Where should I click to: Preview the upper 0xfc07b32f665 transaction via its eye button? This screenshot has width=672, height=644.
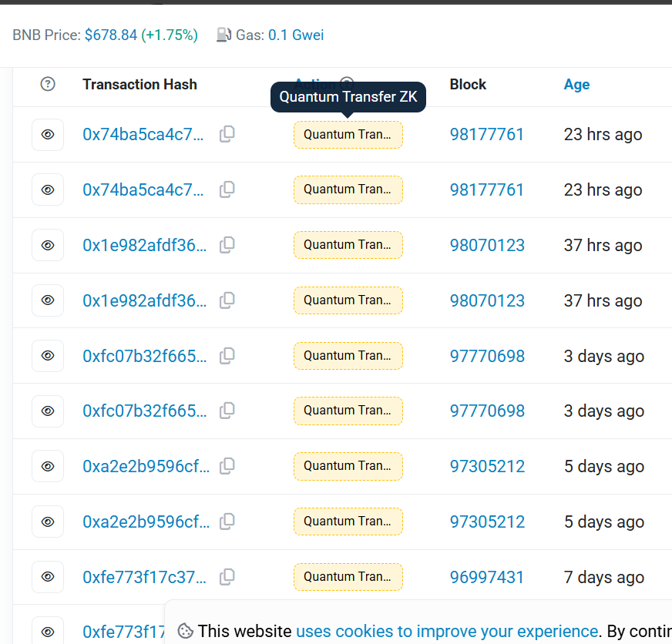pos(48,356)
